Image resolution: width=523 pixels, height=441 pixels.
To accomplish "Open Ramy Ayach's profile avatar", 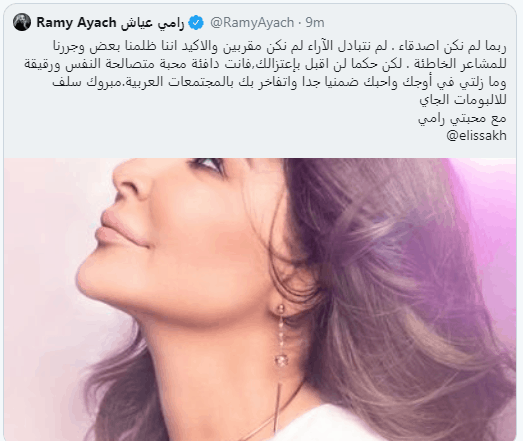I will click(x=22, y=22).
